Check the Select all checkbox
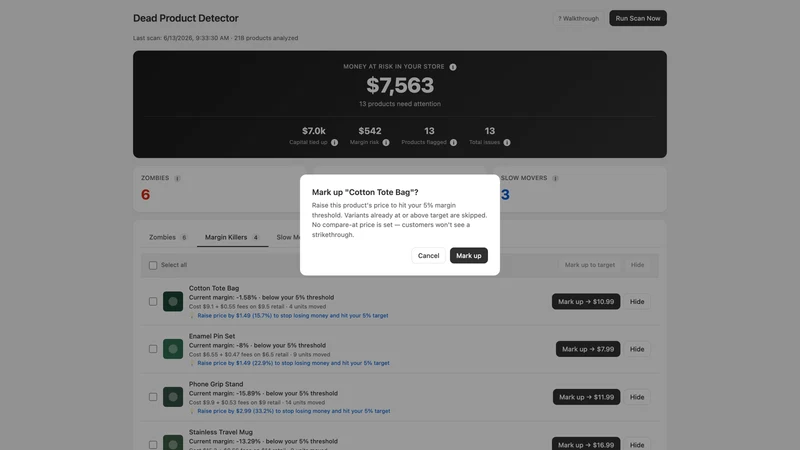This screenshot has width=800, height=450. 153,265
